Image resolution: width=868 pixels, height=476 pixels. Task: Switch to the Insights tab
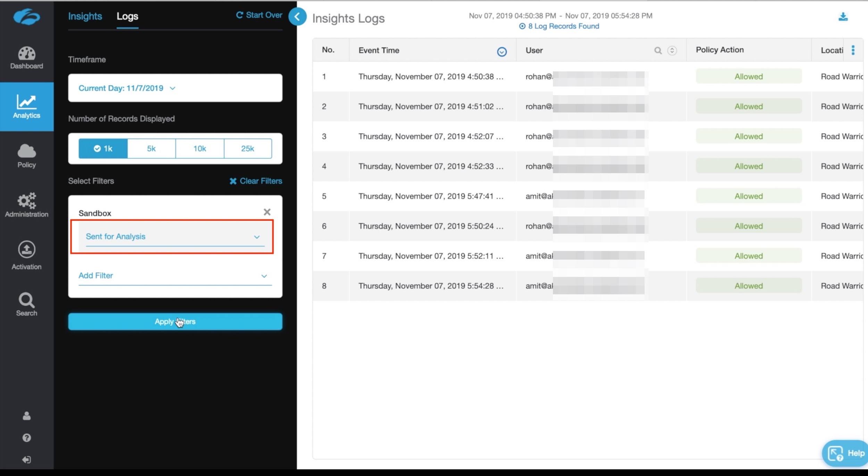85,16
